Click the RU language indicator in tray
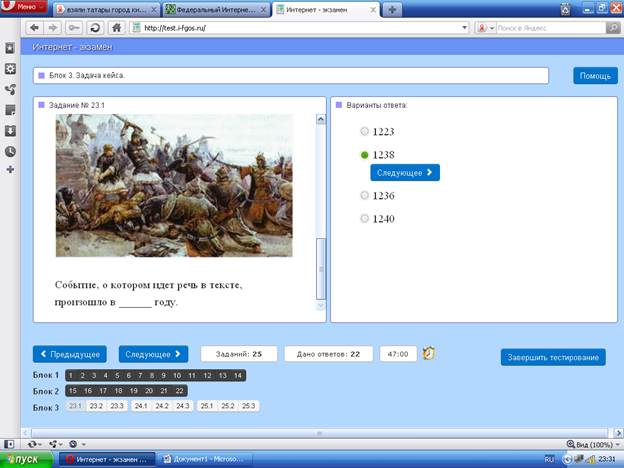The width and height of the screenshot is (624, 468). tap(549, 460)
